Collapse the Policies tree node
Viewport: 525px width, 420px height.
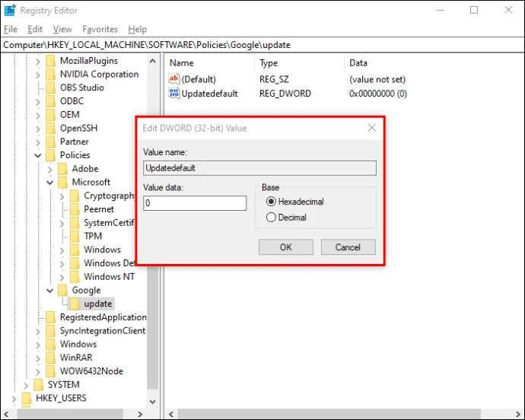point(38,155)
